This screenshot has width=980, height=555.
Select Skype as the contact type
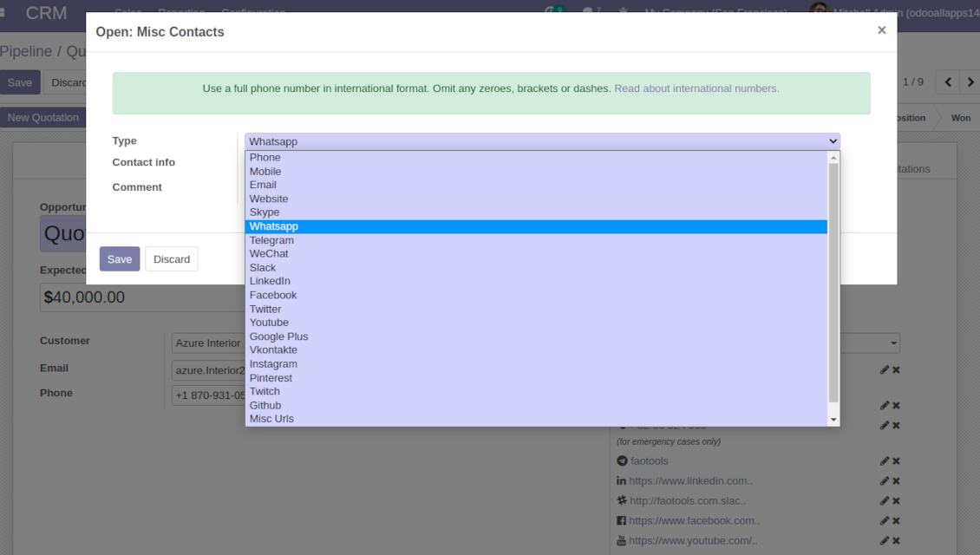(x=536, y=212)
